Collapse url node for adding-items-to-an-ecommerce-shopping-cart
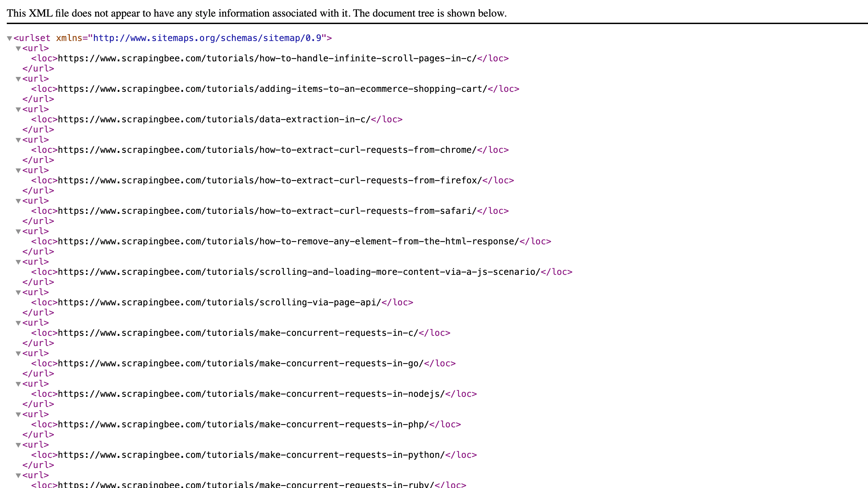 (18, 79)
